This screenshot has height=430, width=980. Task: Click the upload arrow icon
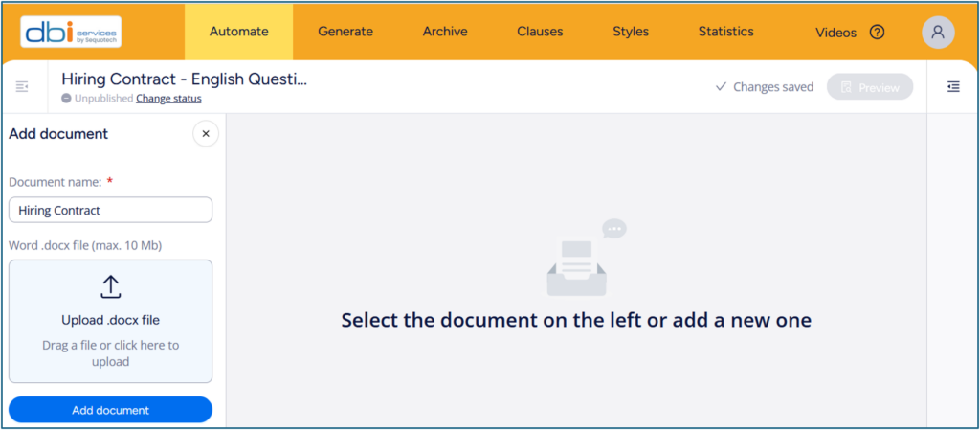pyautogui.click(x=111, y=286)
